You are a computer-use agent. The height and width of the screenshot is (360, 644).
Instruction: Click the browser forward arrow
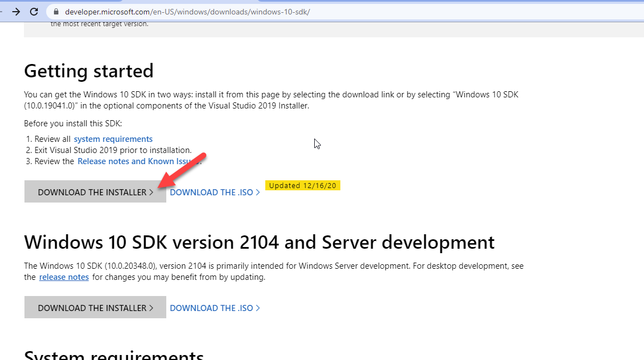tap(16, 12)
